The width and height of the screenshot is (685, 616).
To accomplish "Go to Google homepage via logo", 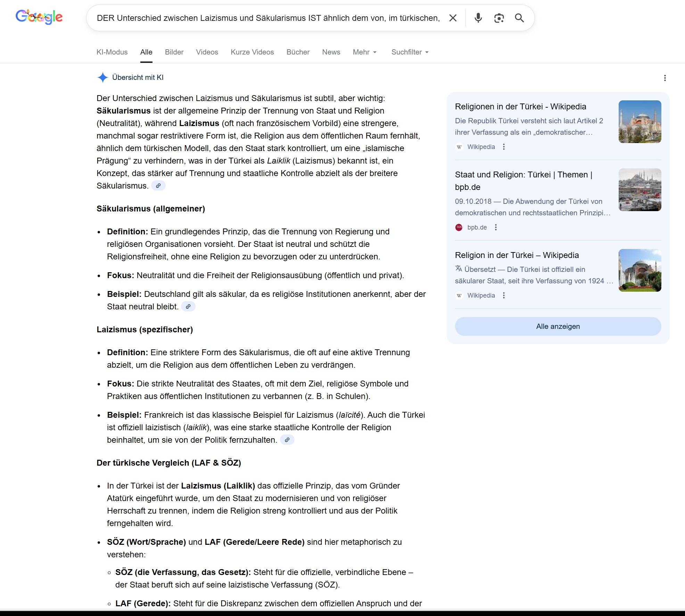I will click(x=39, y=17).
